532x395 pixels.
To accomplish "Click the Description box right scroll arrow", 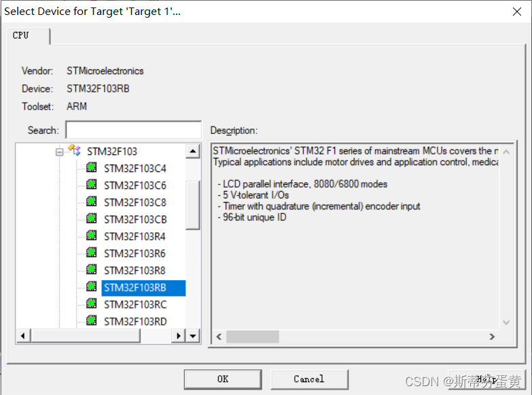I will (492, 337).
